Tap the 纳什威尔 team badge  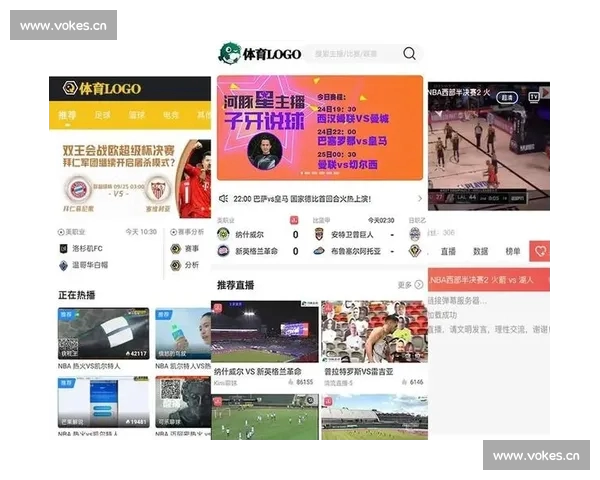tap(223, 234)
